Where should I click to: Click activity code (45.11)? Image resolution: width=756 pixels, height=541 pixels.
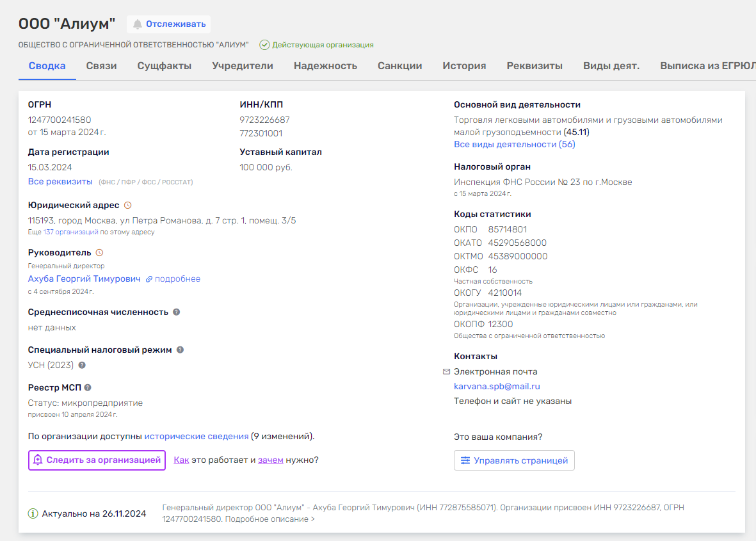click(x=576, y=132)
